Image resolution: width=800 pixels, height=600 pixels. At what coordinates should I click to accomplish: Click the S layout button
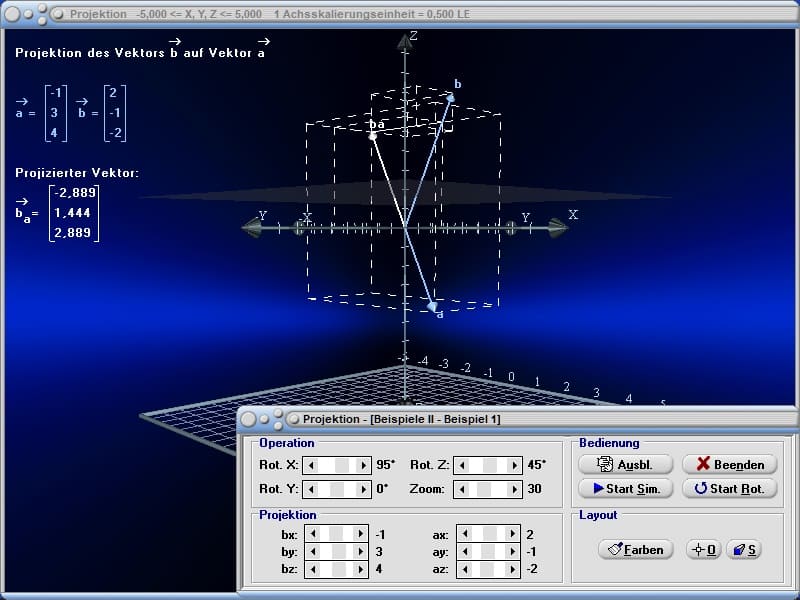(x=744, y=549)
